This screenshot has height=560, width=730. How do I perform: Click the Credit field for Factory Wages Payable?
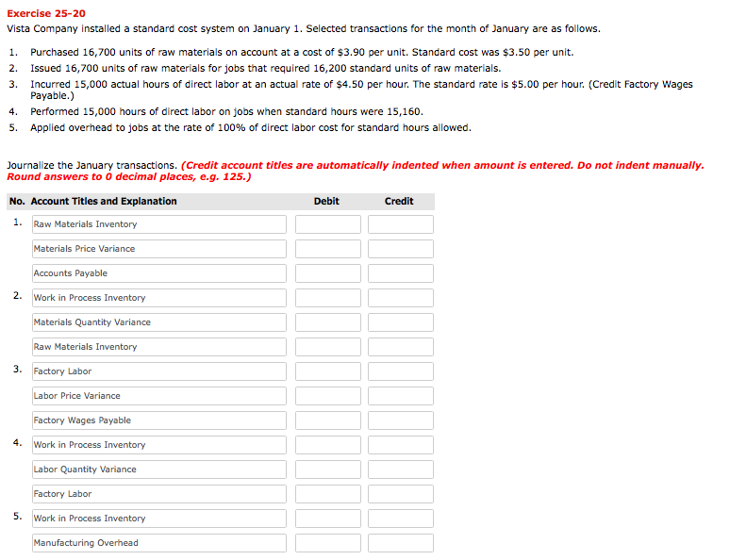(400, 420)
